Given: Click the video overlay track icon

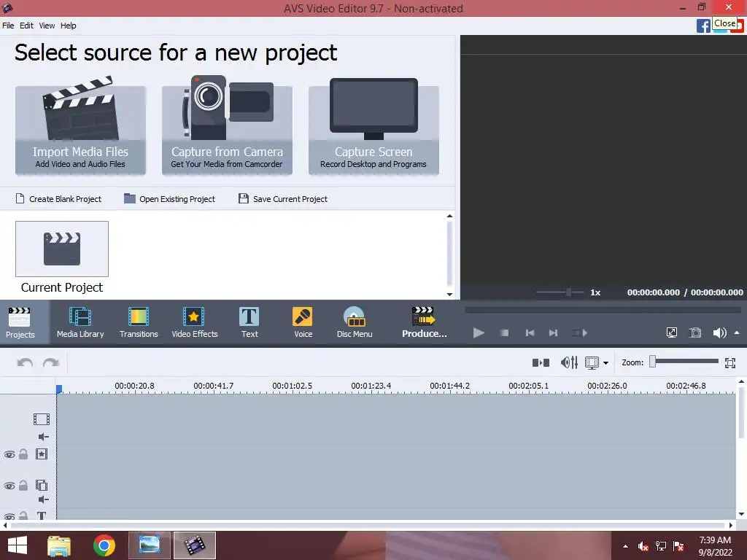Looking at the screenshot, I should pos(42,485).
